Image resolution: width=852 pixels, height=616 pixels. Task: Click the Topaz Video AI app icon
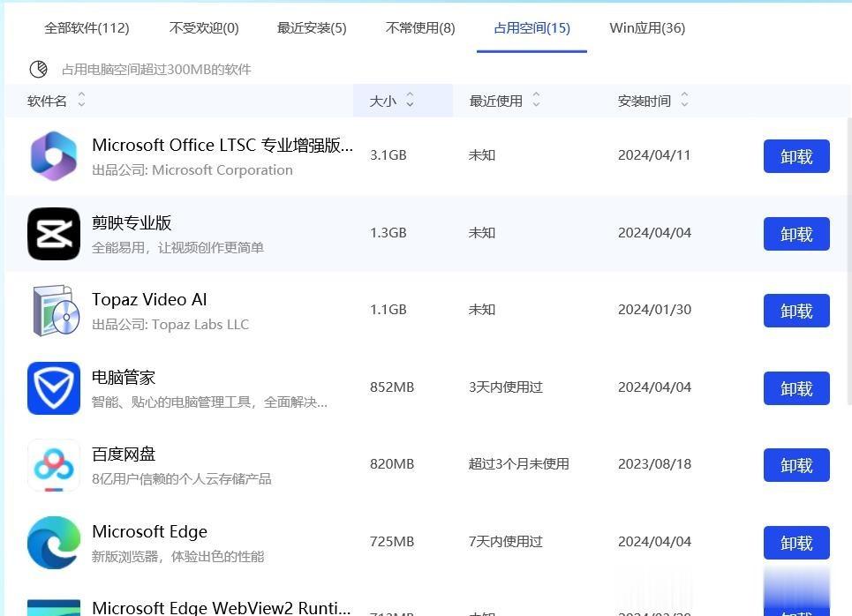click(56, 310)
